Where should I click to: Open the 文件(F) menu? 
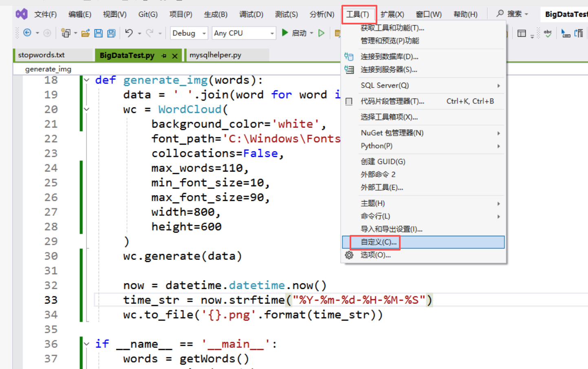(x=45, y=14)
